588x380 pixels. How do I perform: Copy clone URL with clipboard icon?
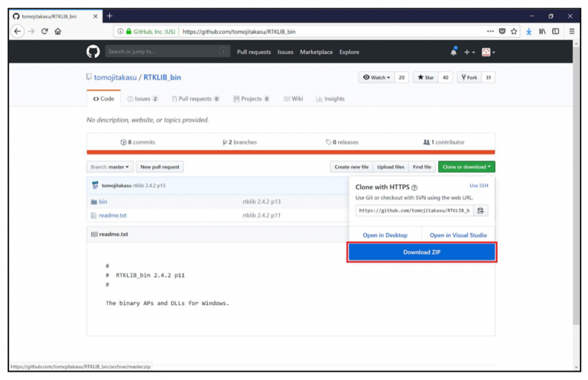(x=481, y=211)
